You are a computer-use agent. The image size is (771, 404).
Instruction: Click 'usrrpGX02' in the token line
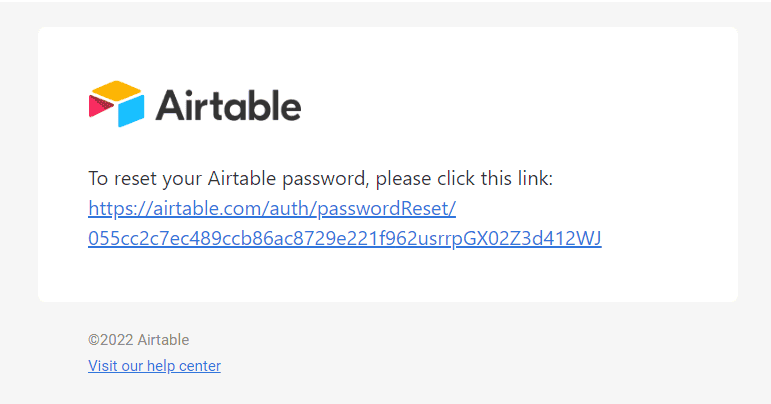point(471,238)
